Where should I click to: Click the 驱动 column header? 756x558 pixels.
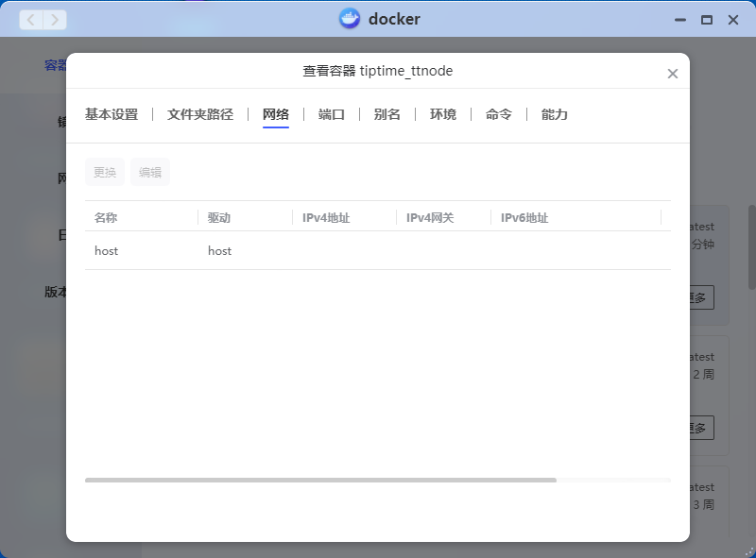pos(219,218)
